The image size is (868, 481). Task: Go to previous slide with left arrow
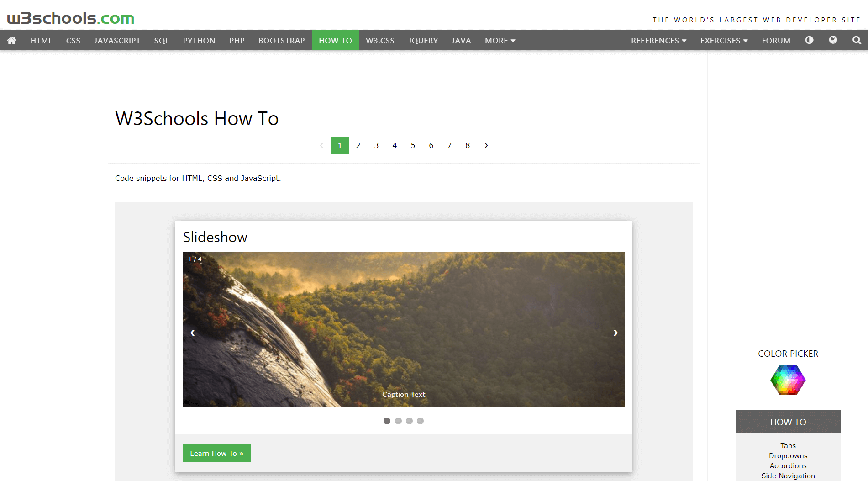193,333
